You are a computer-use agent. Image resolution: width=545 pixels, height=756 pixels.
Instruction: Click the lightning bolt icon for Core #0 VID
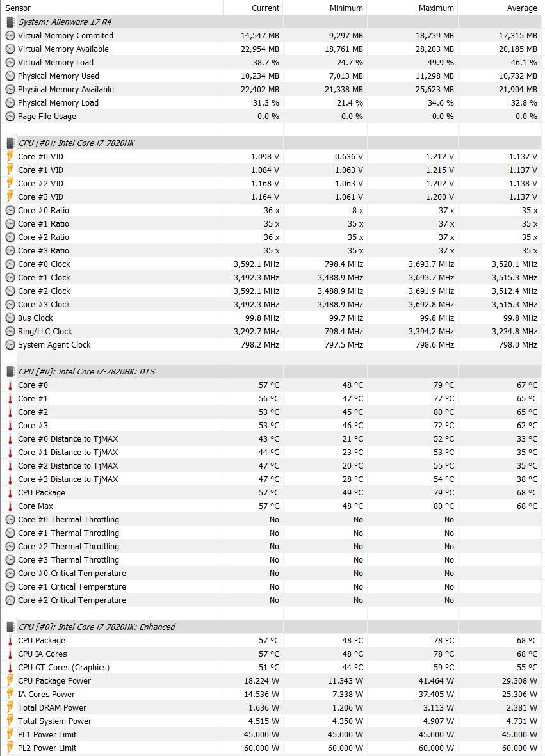pos(10,156)
